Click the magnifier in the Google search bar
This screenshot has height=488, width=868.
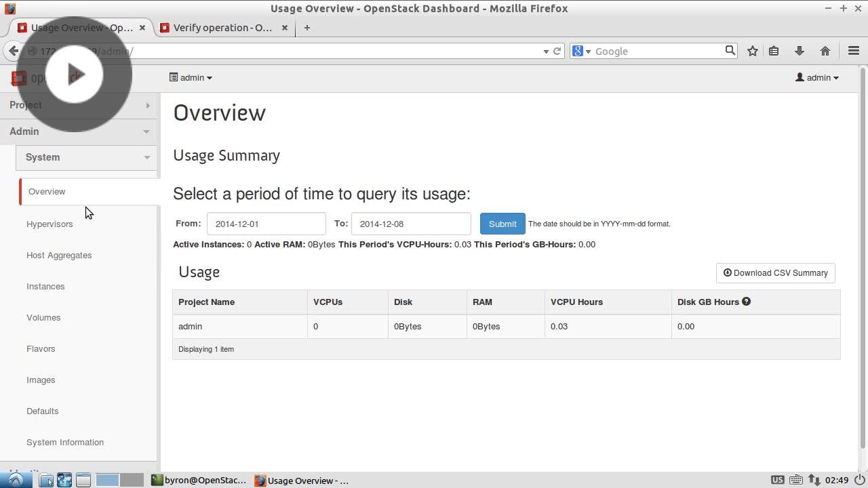pos(729,51)
